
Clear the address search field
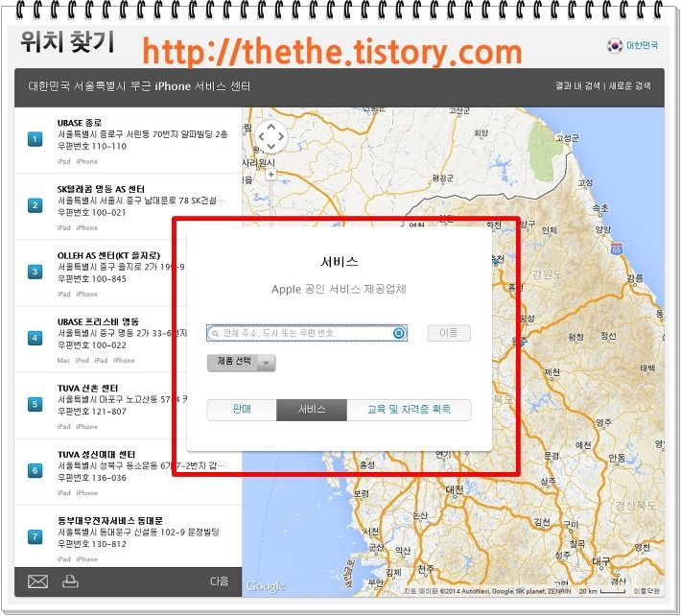(x=399, y=333)
